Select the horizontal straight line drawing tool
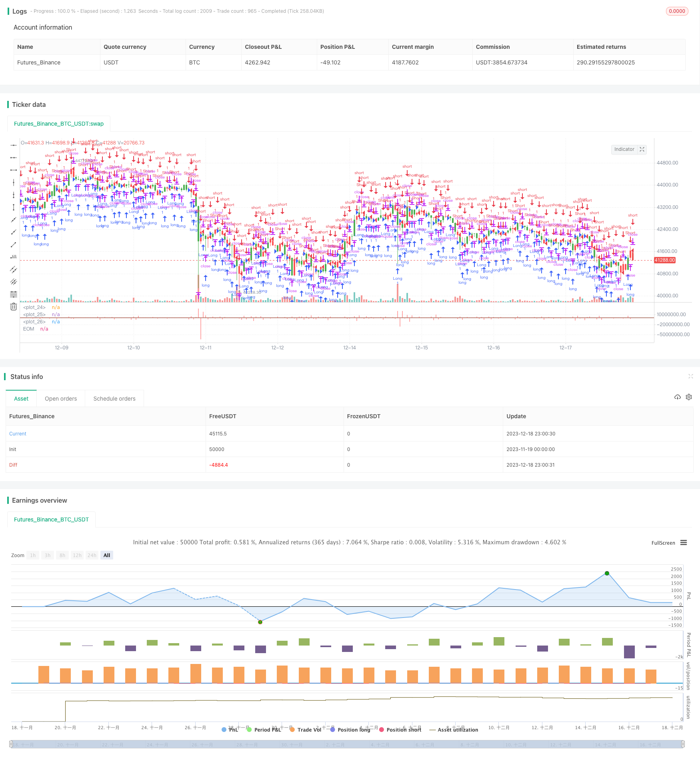Image resolution: width=700 pixels, height=760 pixels. click(x=14, y=145)
